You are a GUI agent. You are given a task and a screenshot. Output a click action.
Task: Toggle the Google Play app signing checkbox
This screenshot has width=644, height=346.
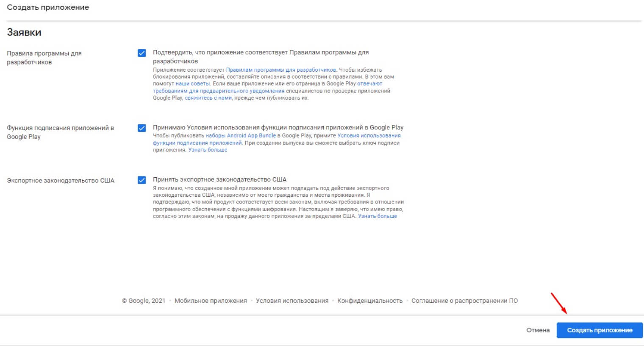tap(142, 128)
